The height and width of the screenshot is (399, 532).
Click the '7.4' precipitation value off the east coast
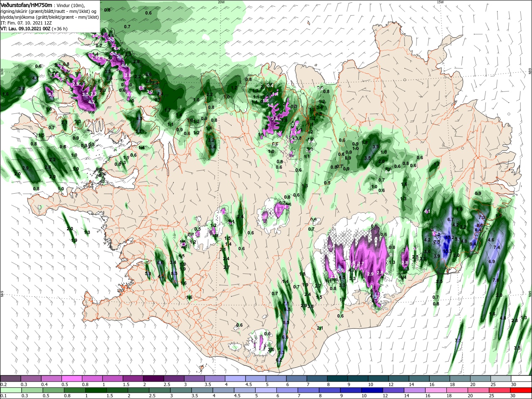click(x=496, y=247)
